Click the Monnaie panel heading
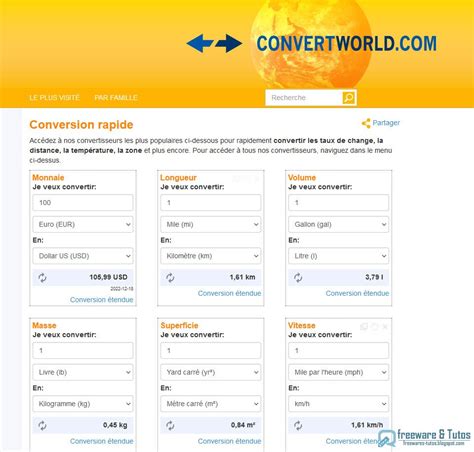The width and height of the screenshot is (474, 452). point(48,177)
